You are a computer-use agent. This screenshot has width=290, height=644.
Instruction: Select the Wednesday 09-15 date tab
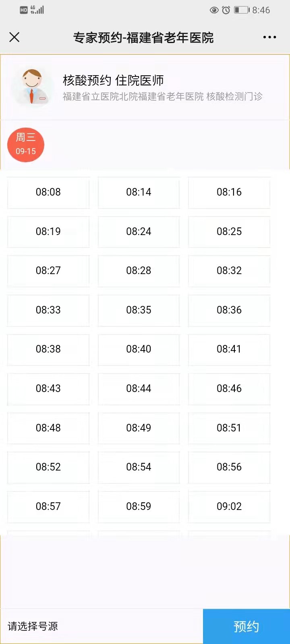click(26, 144)
